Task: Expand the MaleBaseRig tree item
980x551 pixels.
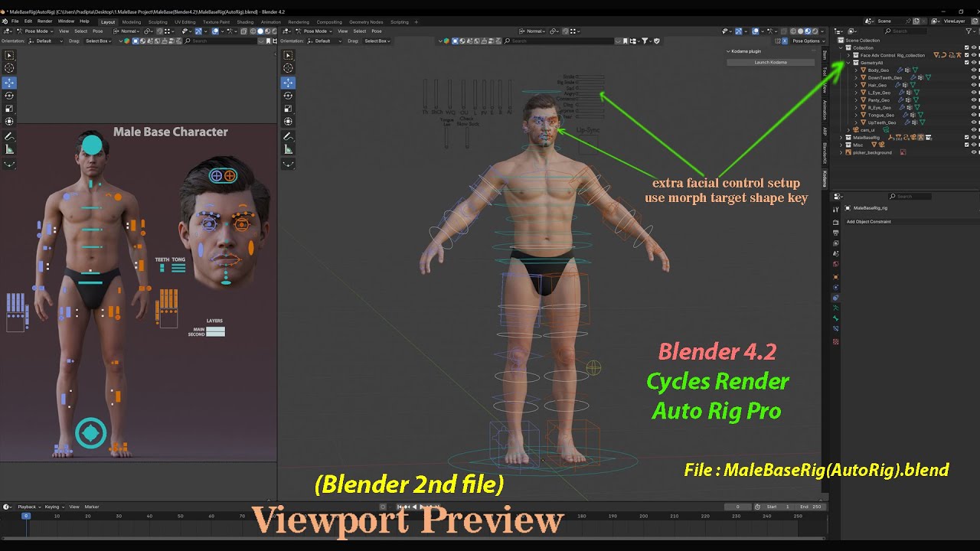Action: [841, 137]
